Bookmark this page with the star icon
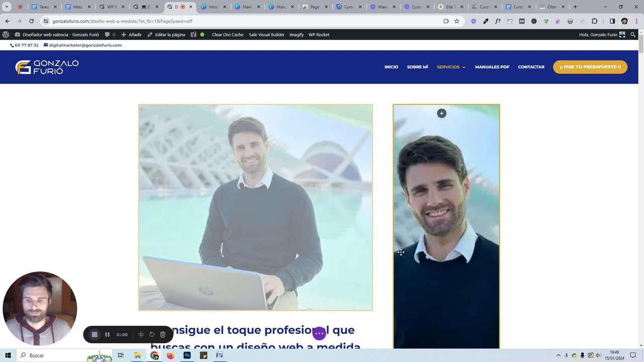This screenshot has height=362, width=644. tap(457, 21)
